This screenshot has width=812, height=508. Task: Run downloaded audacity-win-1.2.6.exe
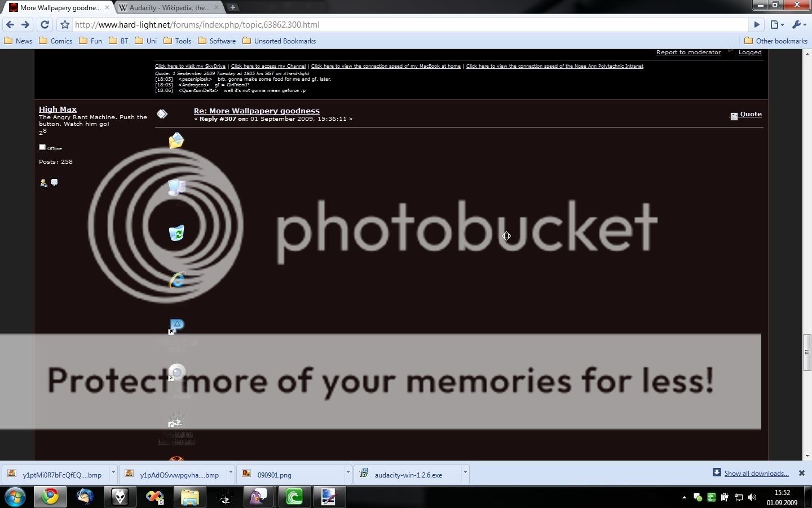(408, 475)
